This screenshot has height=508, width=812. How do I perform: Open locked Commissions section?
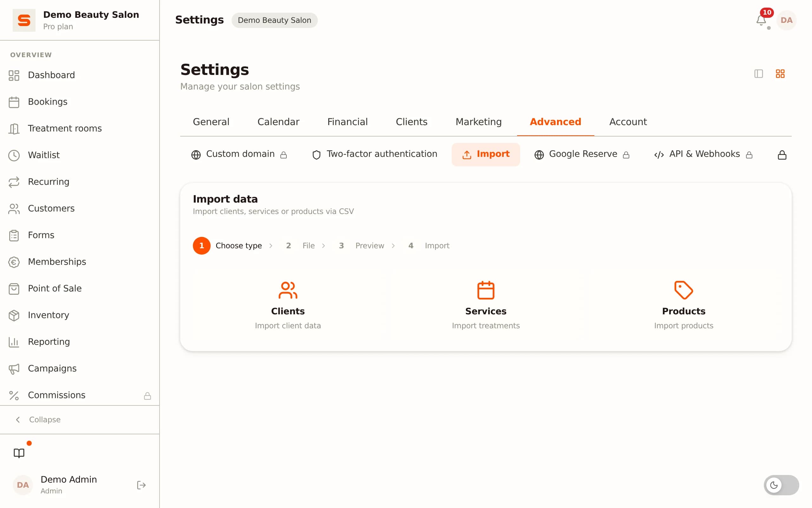(80, 395)
